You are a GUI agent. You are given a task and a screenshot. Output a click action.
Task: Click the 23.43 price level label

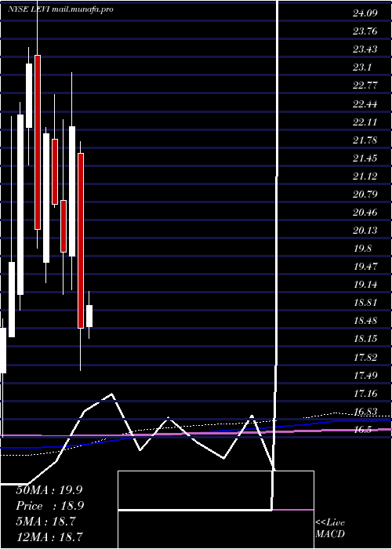(x=365, y=49)
